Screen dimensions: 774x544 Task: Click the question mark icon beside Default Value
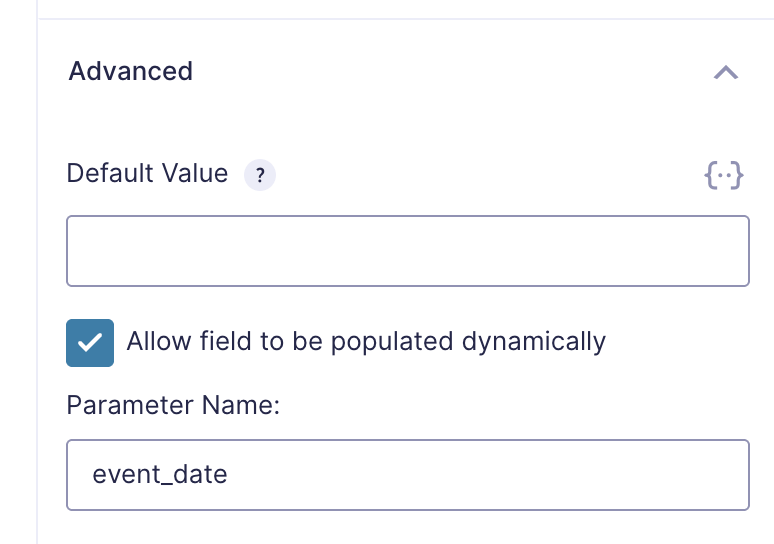pos(260,175)
